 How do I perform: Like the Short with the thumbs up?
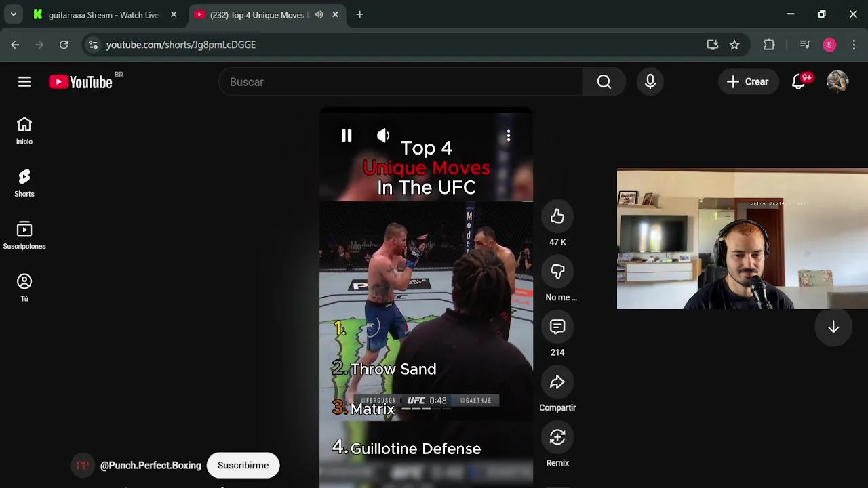557,216
